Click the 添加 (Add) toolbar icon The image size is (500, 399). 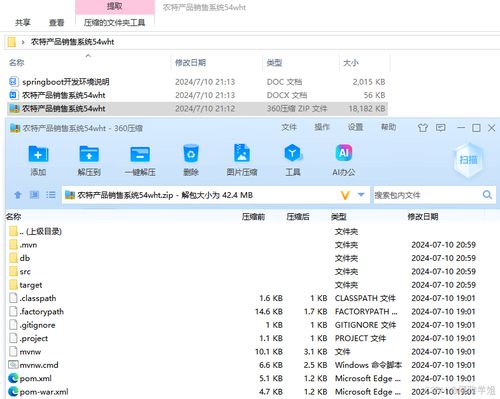pos(38,160)
